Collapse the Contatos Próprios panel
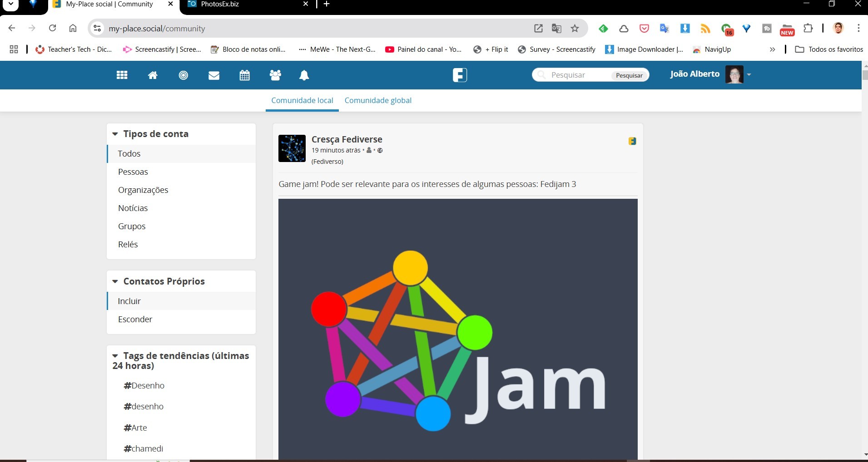Viewport: 868px width, 462px height. [x=115, y=281]
